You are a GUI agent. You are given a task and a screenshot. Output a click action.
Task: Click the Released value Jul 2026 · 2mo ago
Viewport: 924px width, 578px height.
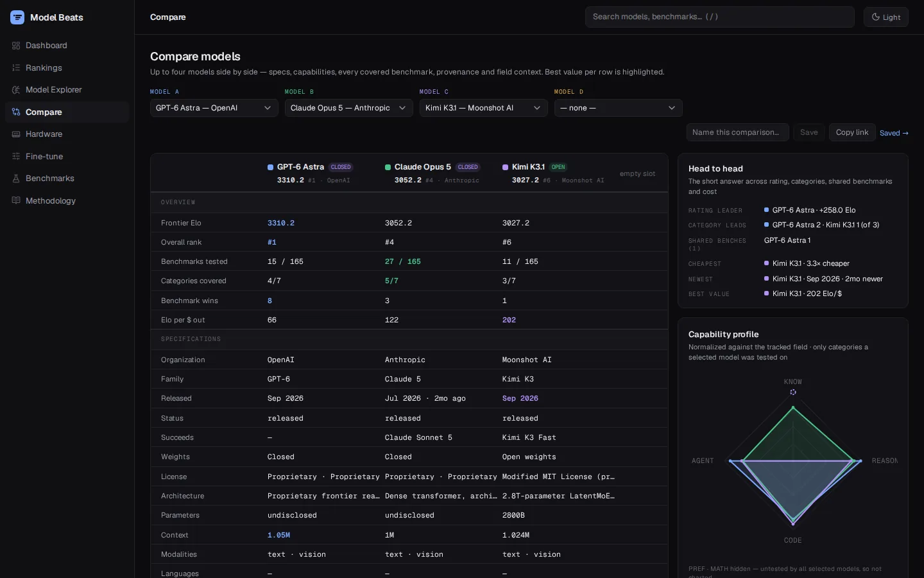(425, 398)
